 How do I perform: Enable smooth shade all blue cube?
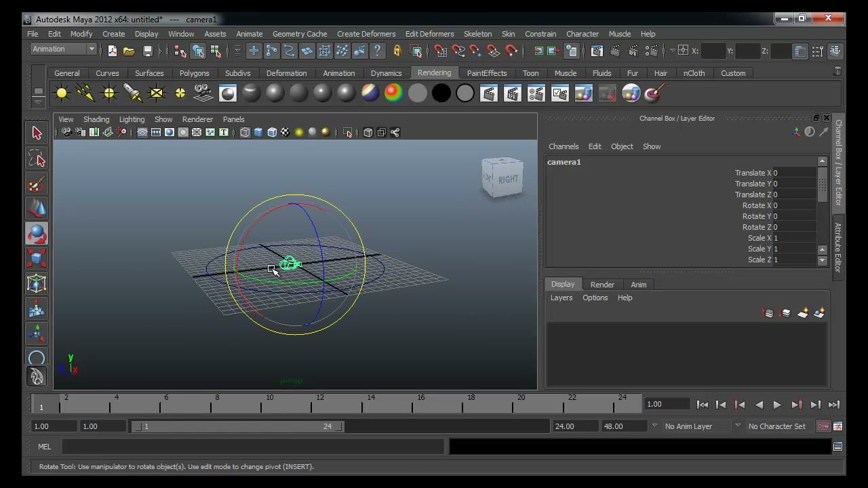tap(258, 132)
